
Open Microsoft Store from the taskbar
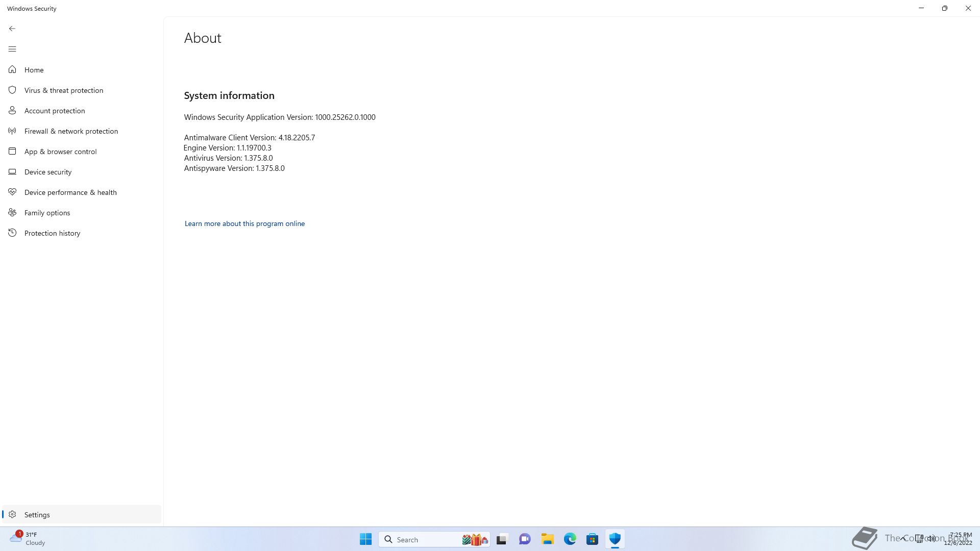coord(593,539)
